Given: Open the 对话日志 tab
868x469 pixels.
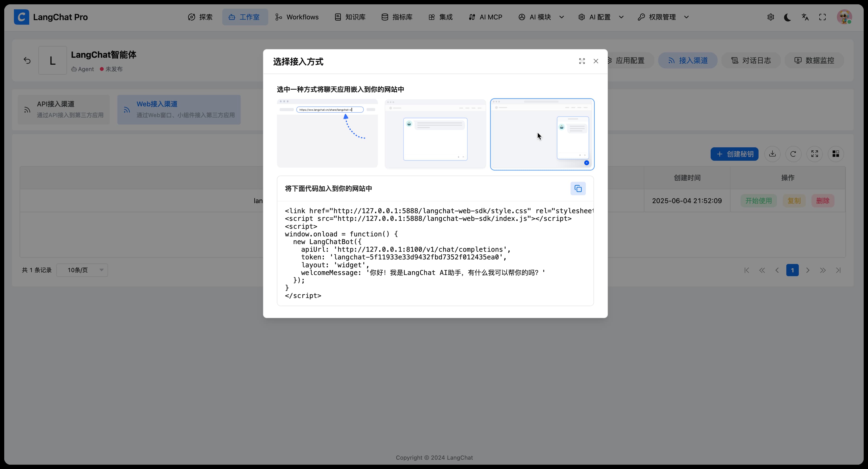Looking at the screenshot, I should point(751,60).
